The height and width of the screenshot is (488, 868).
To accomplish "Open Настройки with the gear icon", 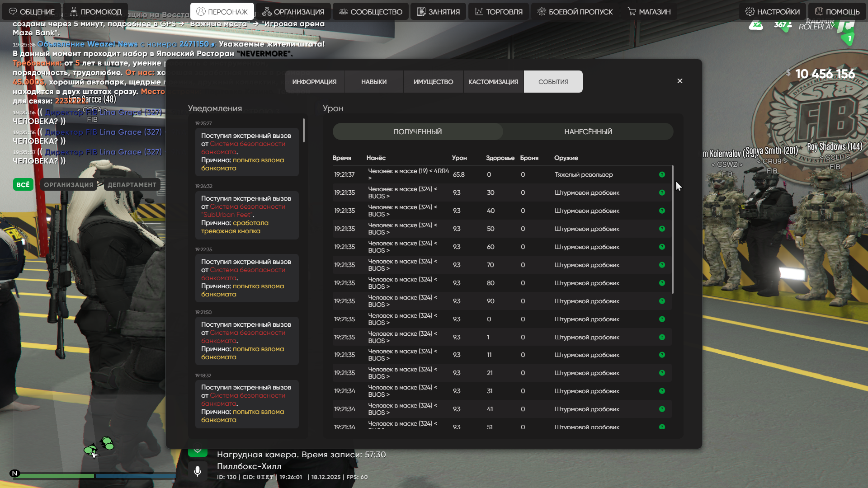I will point(772,12).
